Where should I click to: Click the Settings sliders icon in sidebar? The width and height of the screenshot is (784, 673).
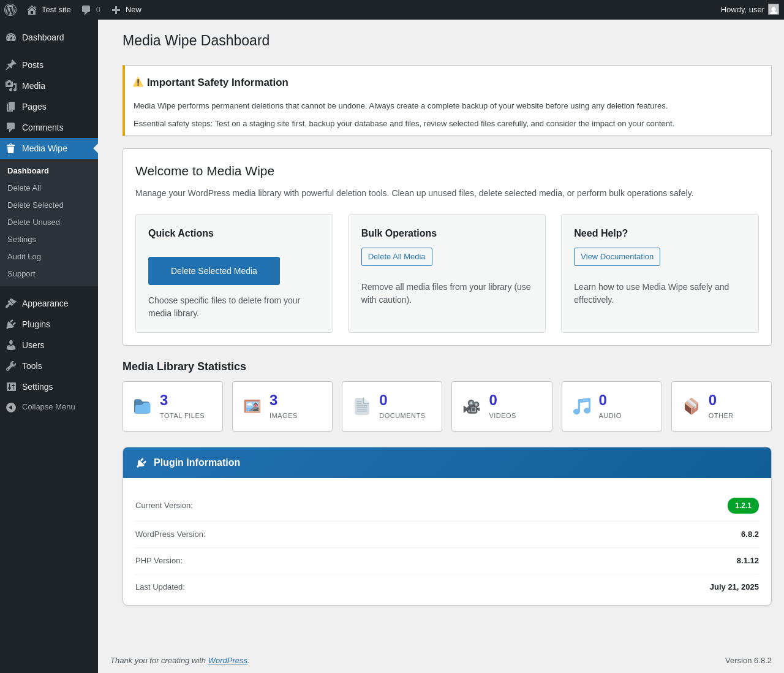[11, 387]
